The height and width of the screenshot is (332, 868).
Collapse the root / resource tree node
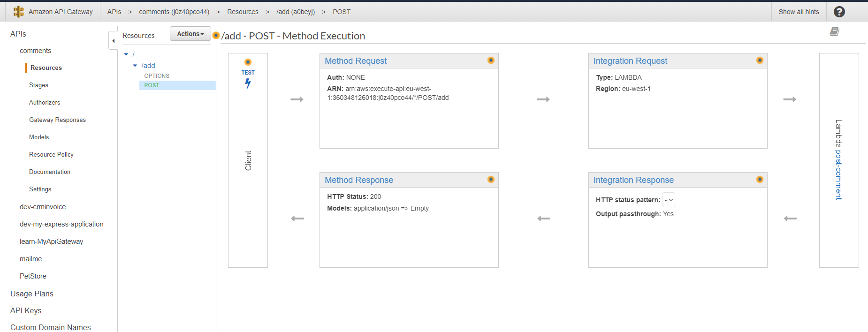[x=126, y=54]
